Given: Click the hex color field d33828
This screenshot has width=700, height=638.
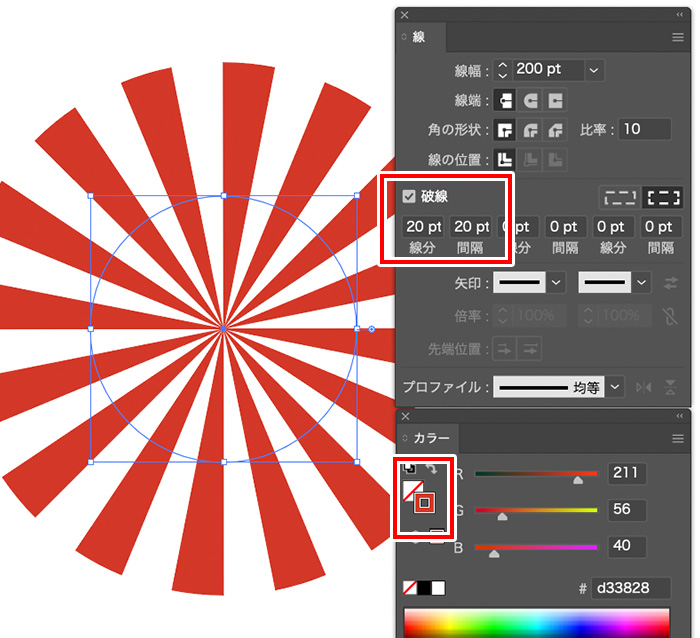Looking at the screenshot, I should coord(631,588).
